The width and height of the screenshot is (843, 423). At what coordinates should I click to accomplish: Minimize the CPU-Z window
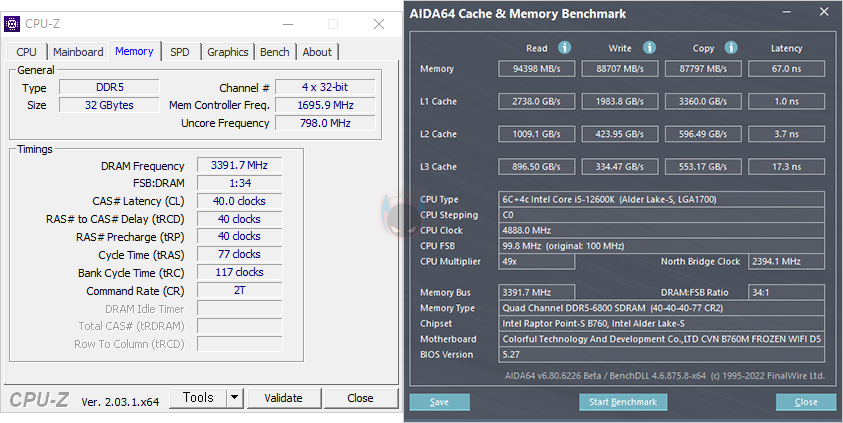pyautogui.click(x=288, y=24)
